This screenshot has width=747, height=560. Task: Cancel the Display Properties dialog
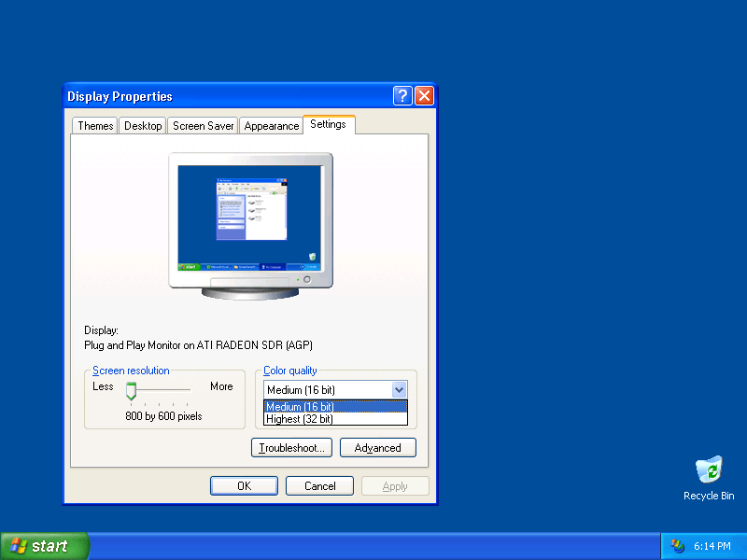pos(319,485)
